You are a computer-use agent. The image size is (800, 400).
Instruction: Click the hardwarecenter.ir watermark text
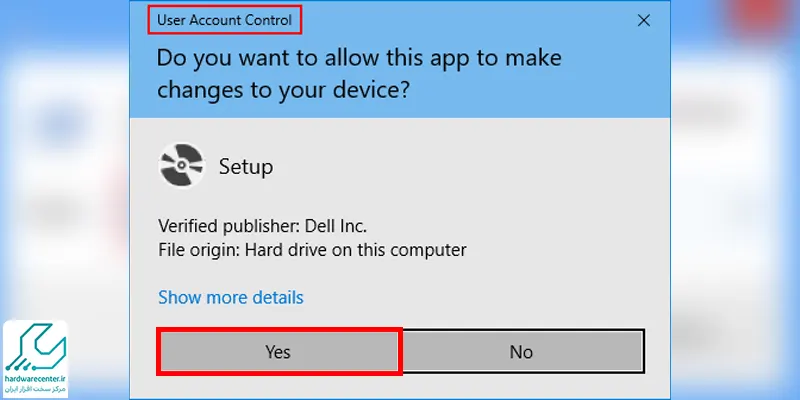[x=35, y=380]
